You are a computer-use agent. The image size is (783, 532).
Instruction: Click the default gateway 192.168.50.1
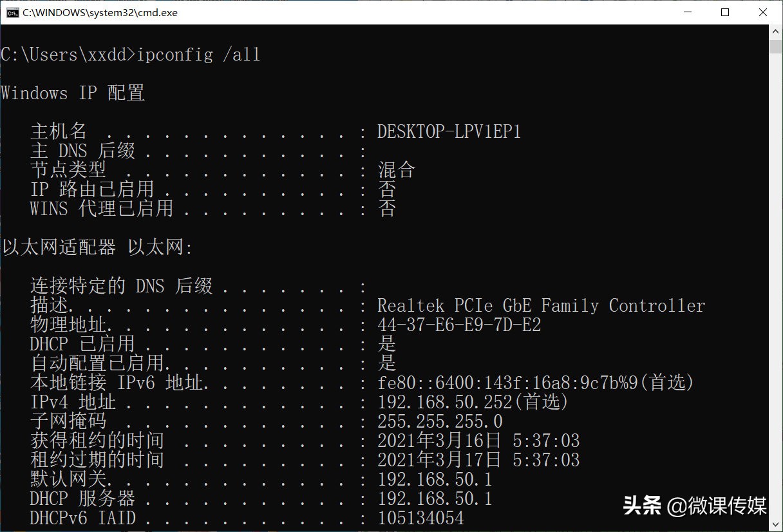coord(434,479)
